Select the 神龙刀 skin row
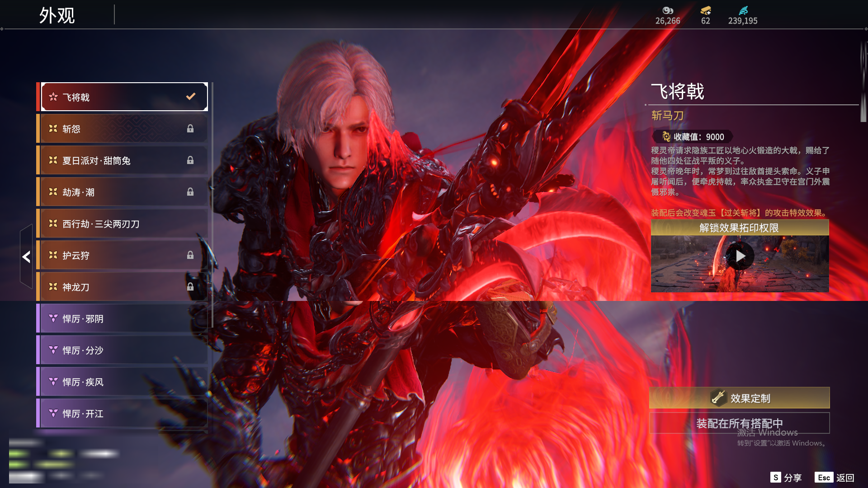This screenshot has width=868, height=488. (x=122, y=287)
